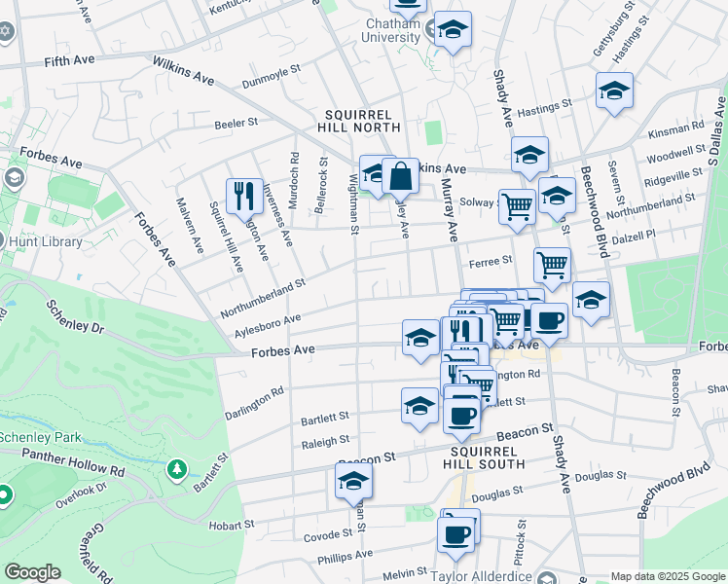728x584 pixels.
Task: Click graduation cap marker right of Solway cart
Action: point(557,196)
